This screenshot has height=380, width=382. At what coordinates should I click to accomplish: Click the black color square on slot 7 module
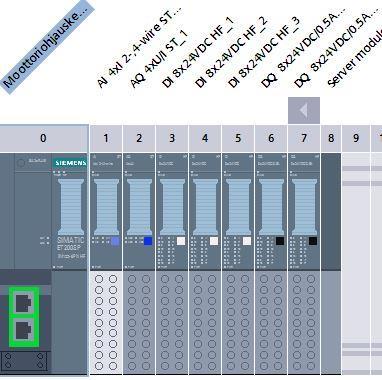pyautogui.click(x=313, y=241)
